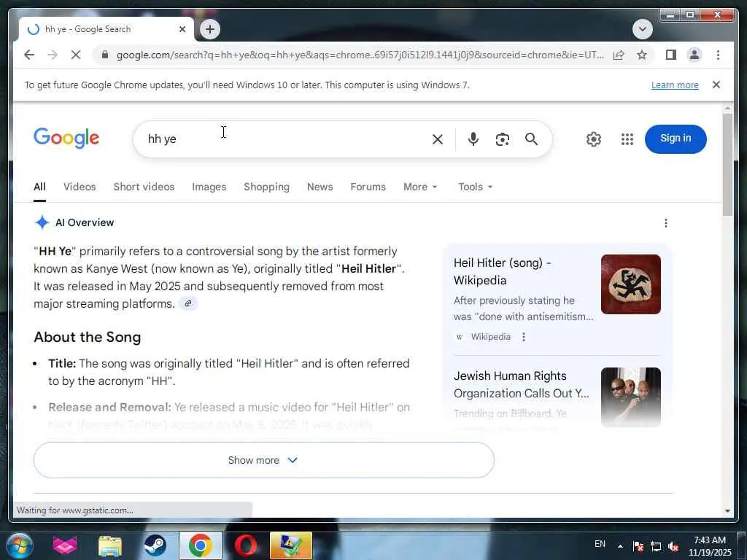747x560 pixels.
Task: Click the Wikipedia source label
Action: tap(490, 337)
